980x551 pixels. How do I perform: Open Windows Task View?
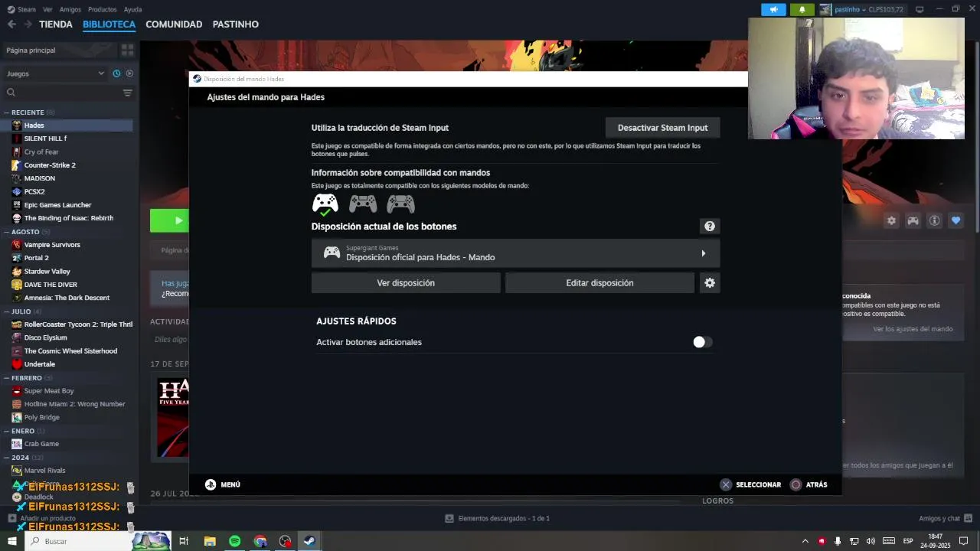click(x=184, y=541)
